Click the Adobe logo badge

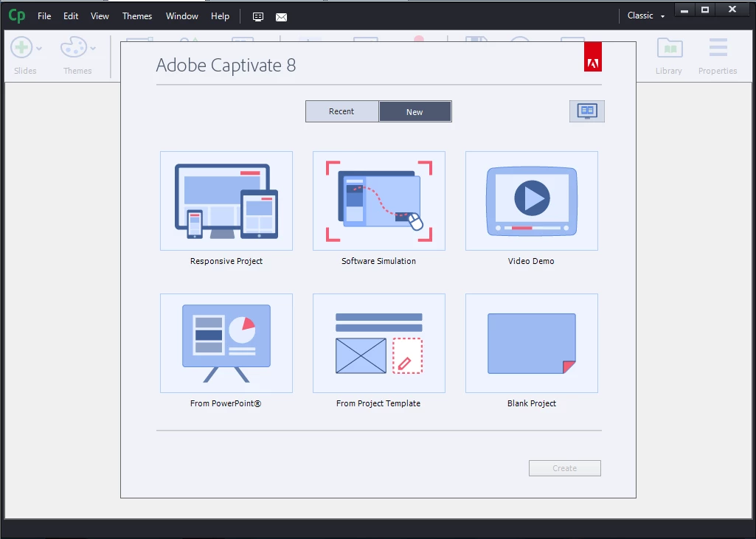pos(592,56)
